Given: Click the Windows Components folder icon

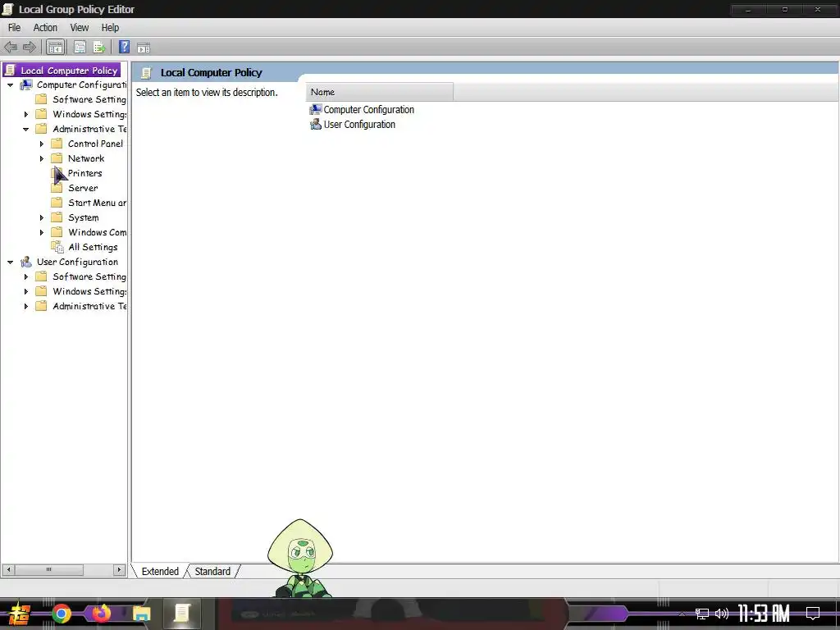Looking at the screenshot, I should click(57, 232).
